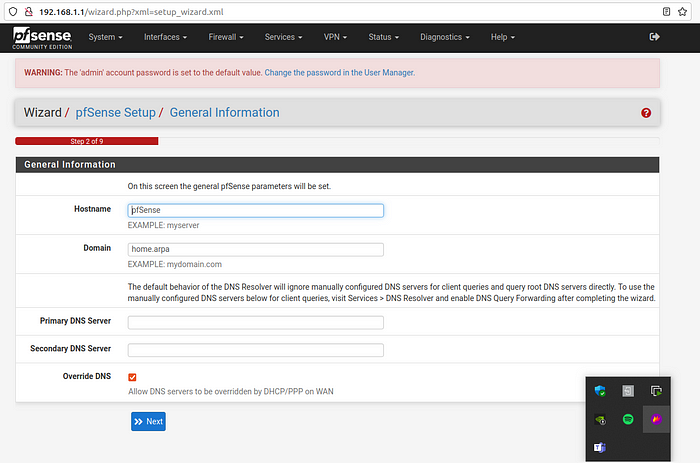Click the Step 2 of 9 progress bar
This screenshot has width=700, height=463.
point(87,141)
